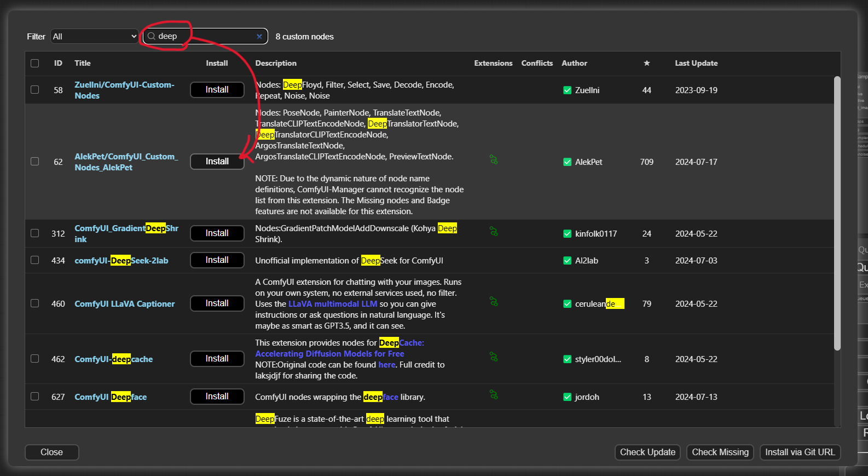Install Zuellni/ComfyUI-Custom-Nodes
The image size is (868, 476).
217,90
